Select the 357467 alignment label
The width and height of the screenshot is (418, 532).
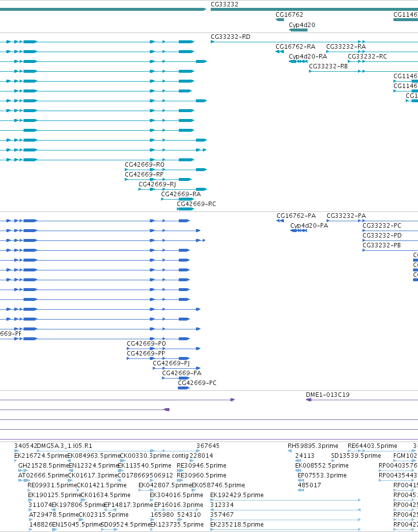pyautogui.click(x=222, y=515)
